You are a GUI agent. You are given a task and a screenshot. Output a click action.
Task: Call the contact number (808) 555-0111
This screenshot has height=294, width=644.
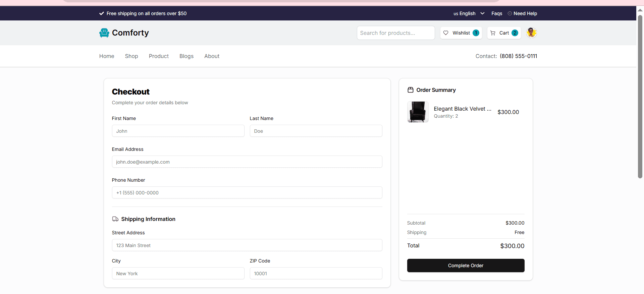518,56
